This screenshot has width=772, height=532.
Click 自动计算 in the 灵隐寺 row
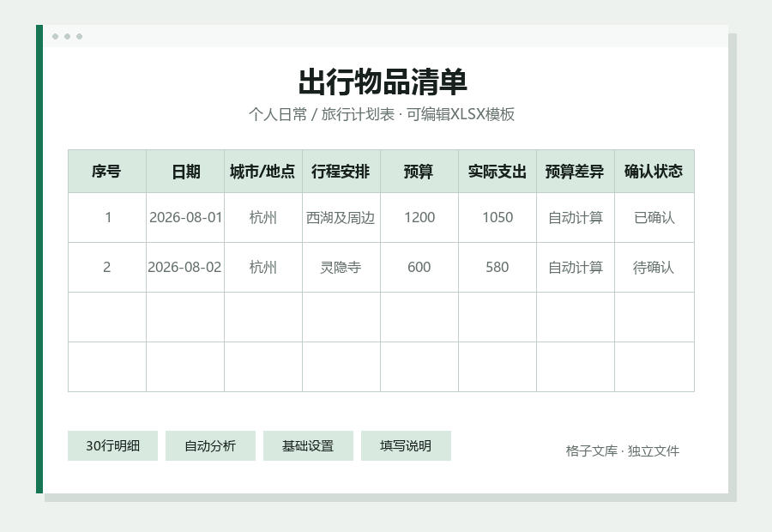576,267
